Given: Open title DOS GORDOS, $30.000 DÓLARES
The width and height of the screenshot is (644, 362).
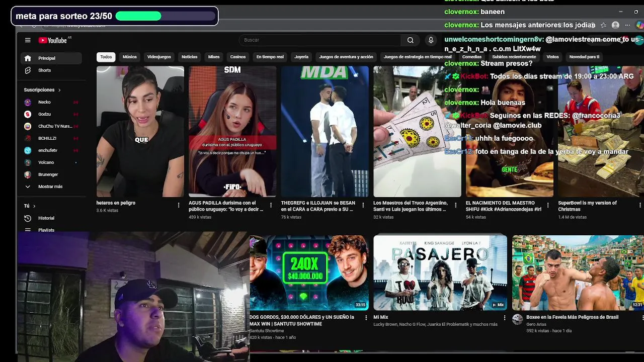Looking at the screenshot, I should [302, 321].
